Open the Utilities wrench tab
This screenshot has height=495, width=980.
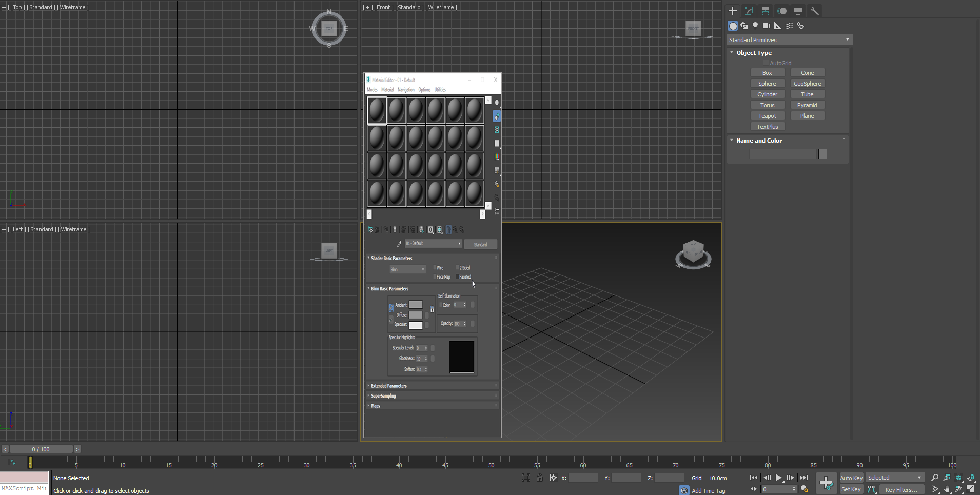[x=815, y=11]
